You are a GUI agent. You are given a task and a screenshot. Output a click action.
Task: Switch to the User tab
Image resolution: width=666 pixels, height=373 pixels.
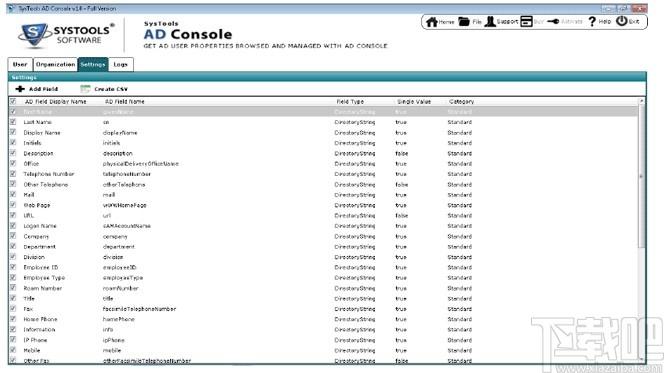pos(20,65)
